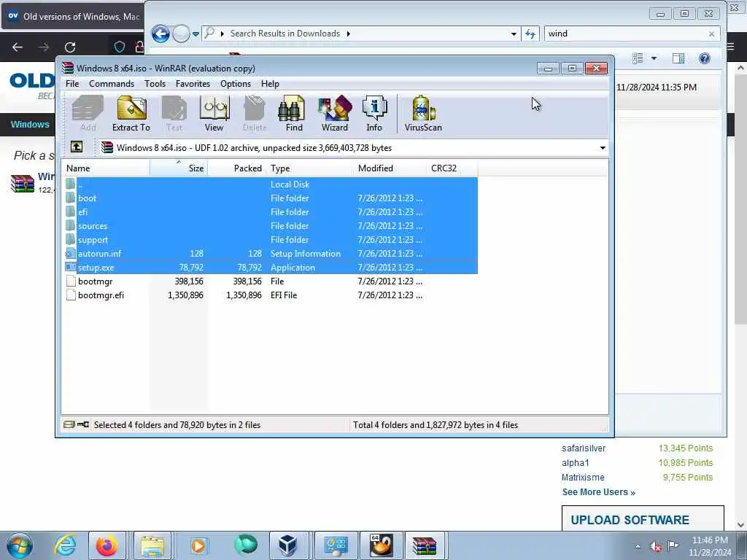The width and height of the screenshot is (747, 560).
Task: Click the Test toolbar icon
Action: [174, 113]
